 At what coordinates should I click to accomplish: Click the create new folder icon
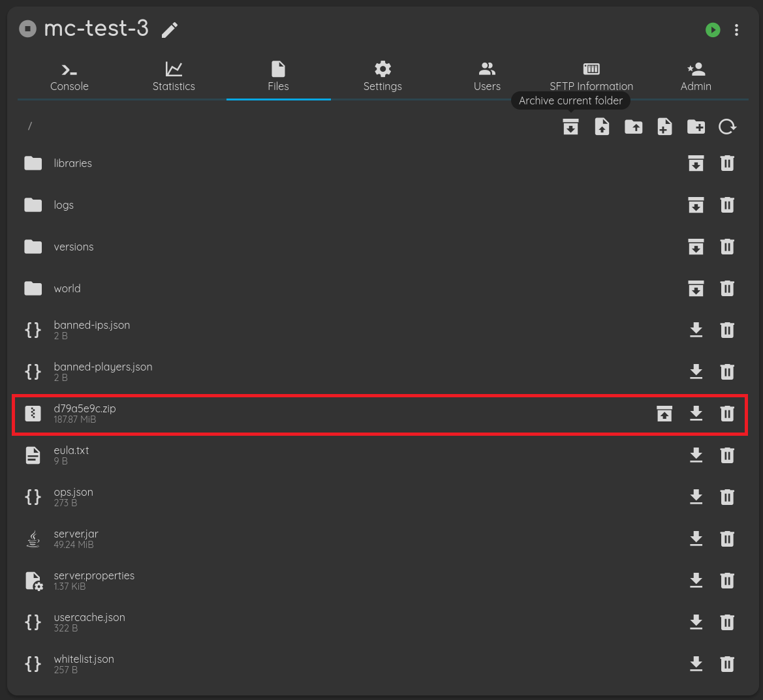696,127
